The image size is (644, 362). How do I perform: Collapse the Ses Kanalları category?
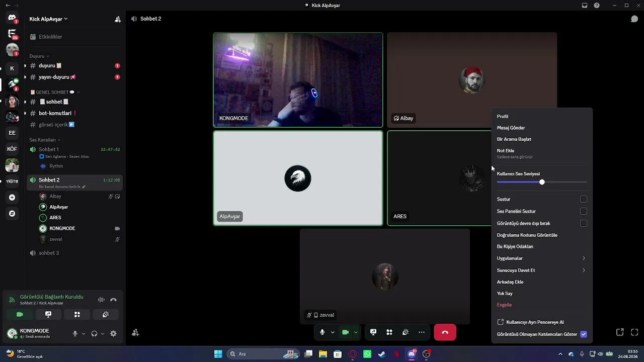coord(45,140)
